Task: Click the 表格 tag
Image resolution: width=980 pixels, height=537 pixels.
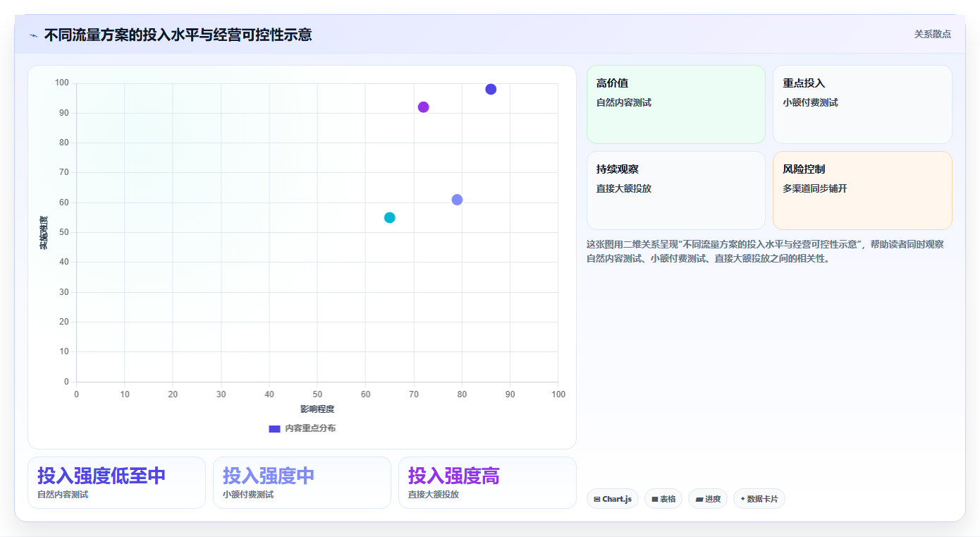Action: 663,499
